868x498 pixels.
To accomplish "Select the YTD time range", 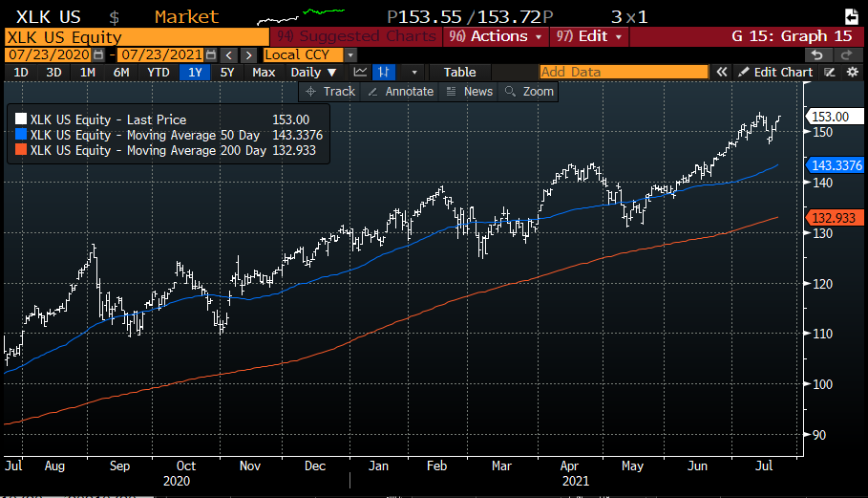I will click(x=159, y=72).
